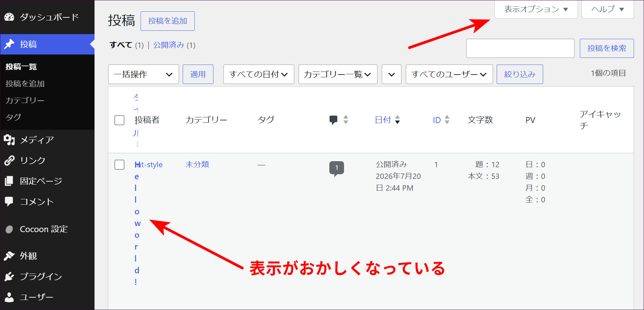Open Cocoon 設定 in the sidebar
This screenshot has width=644, height=310.
coord(47,229)
